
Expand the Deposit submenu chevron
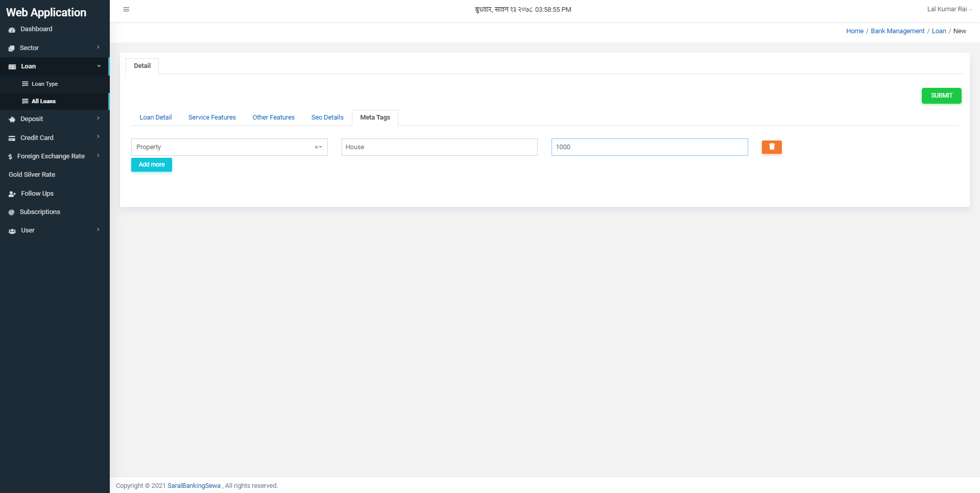point(98,119)
